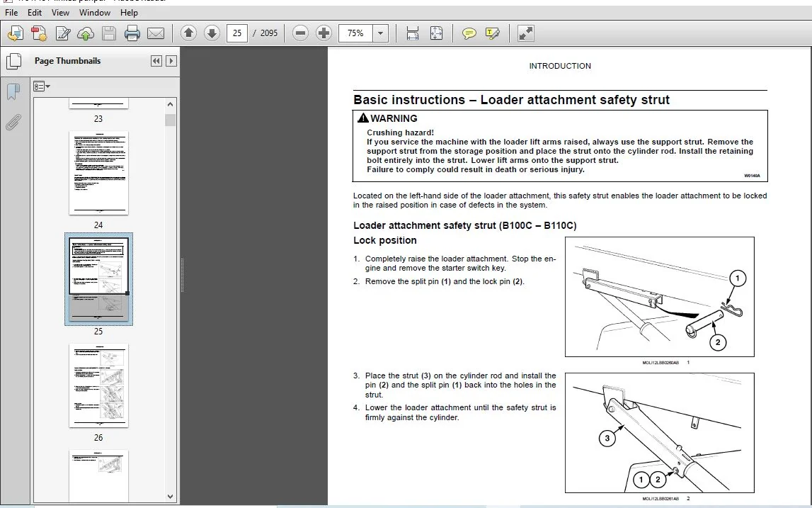Click step 2 'Remove the split pin' text
Viewport: 812px width, 508px height.
point(445,281)
